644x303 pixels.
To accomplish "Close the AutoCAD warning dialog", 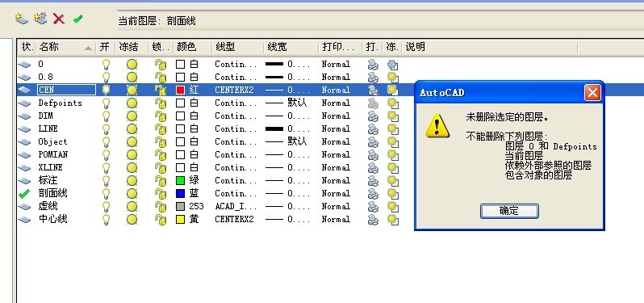I will pos(592,92).
